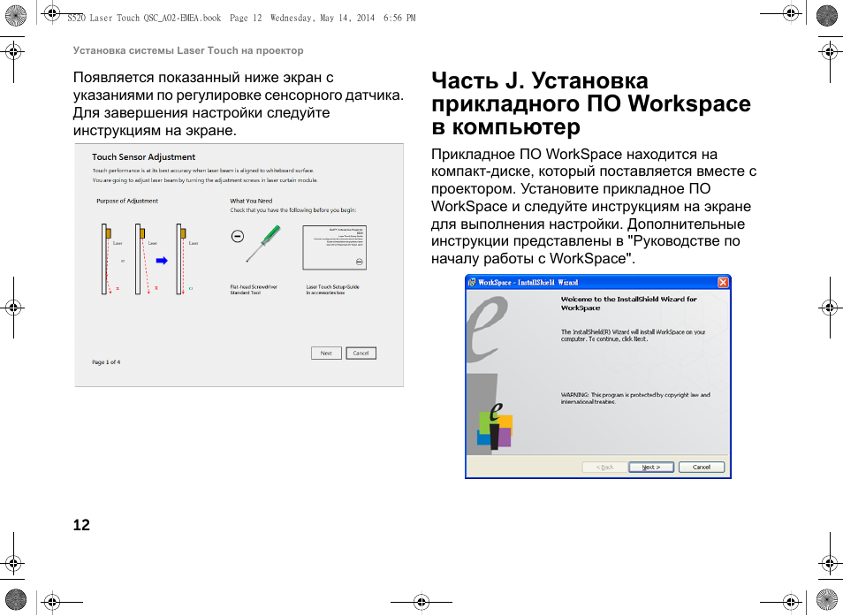
Task: Click the 'Page 1 of 4' text
Action: click(106, 362)
